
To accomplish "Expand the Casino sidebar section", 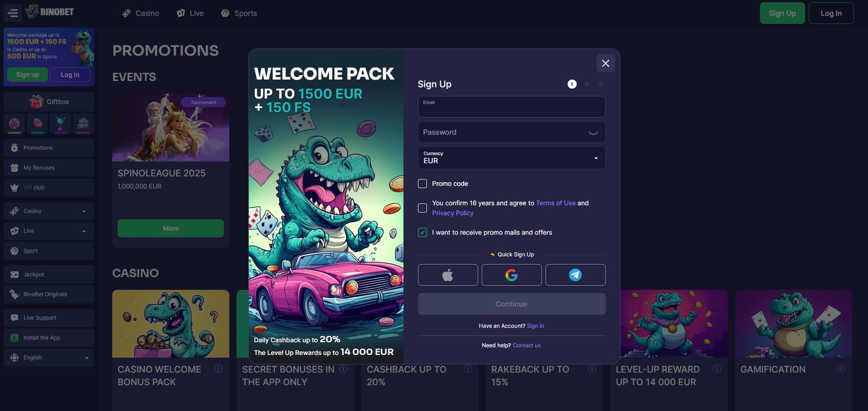I will [49, 211].
